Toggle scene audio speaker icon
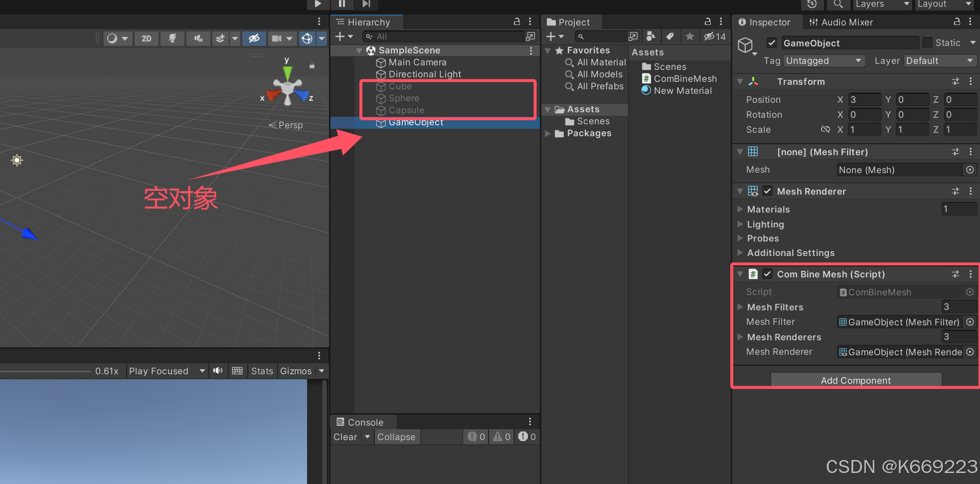980x484 pixels. pos(198,38)
